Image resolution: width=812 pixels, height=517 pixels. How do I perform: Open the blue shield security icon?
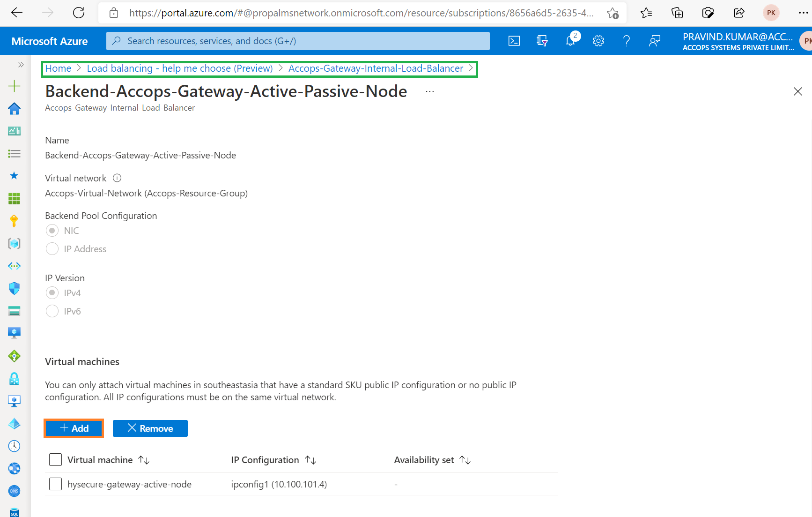tap(15, 288)
